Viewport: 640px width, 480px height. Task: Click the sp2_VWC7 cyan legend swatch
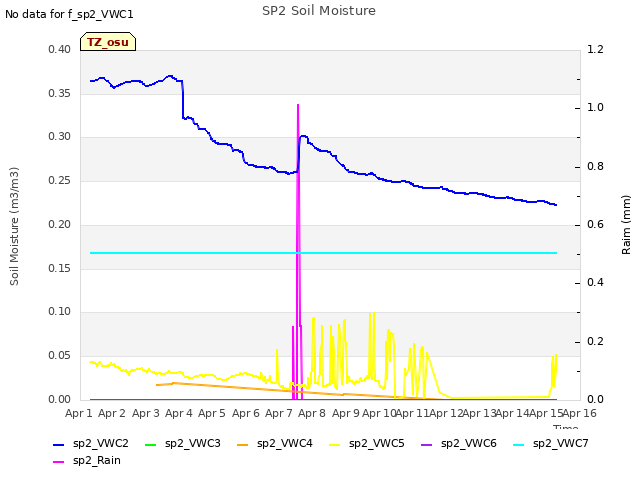coord(518,445)
